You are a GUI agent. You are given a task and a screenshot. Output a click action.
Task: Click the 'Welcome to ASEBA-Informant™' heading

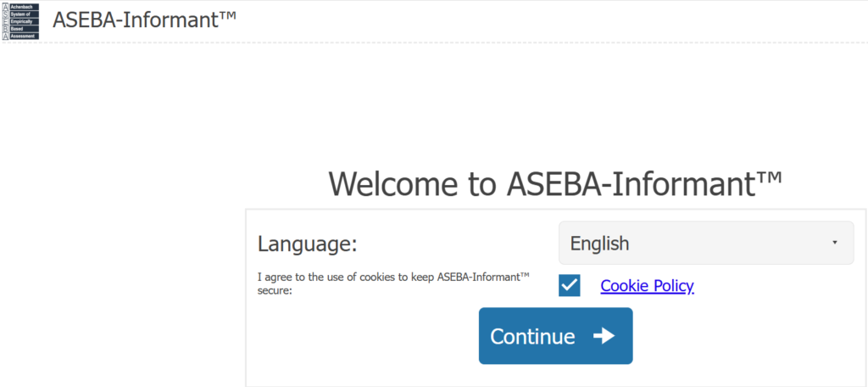click(x=554, y=183)
